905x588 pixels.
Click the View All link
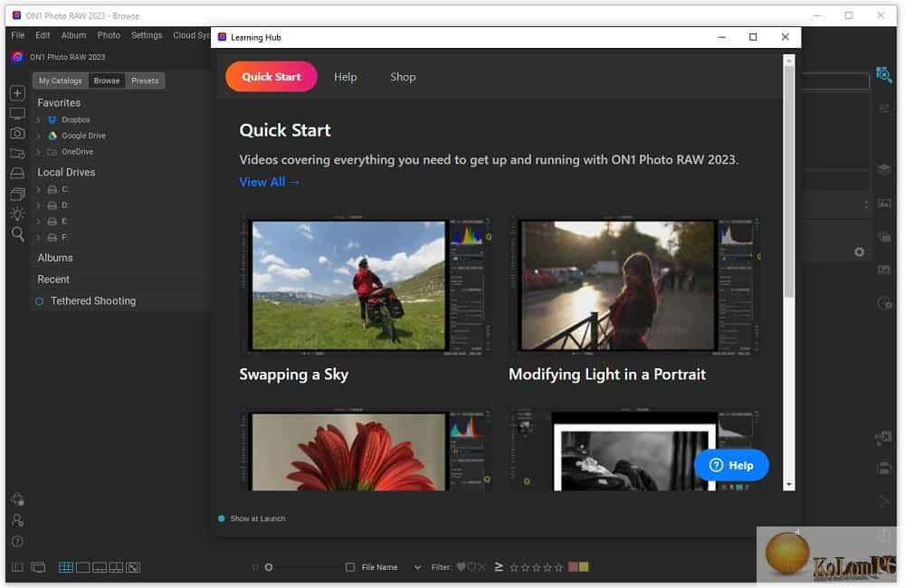(x=269, y=183)
